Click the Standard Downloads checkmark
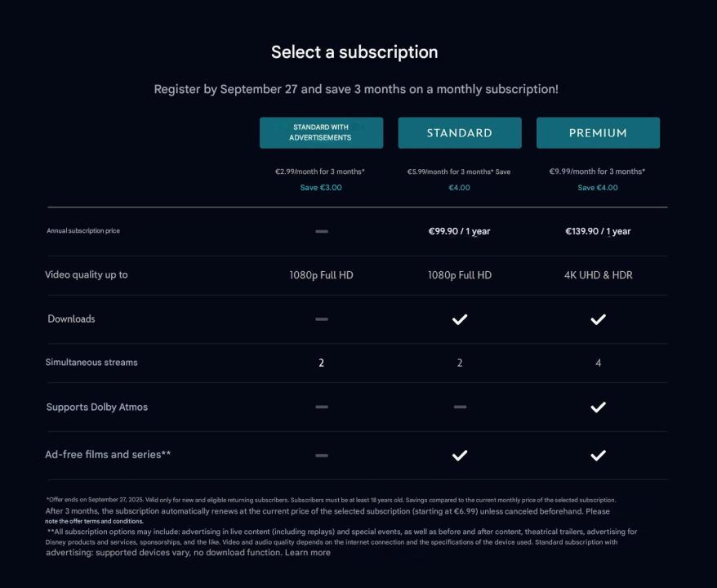This screenshot has width=717, height=588. (460, 319)
